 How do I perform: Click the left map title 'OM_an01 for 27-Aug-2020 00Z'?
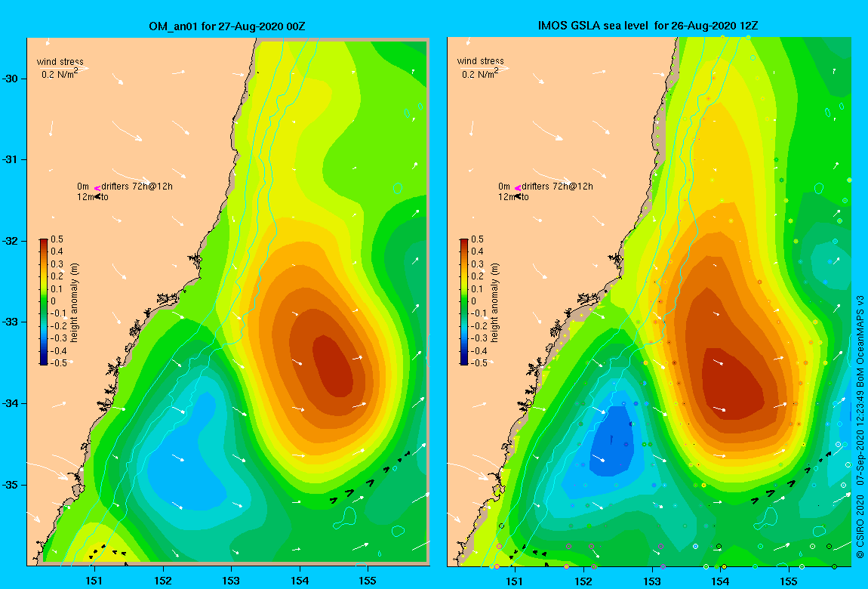(x=227, y=26)
